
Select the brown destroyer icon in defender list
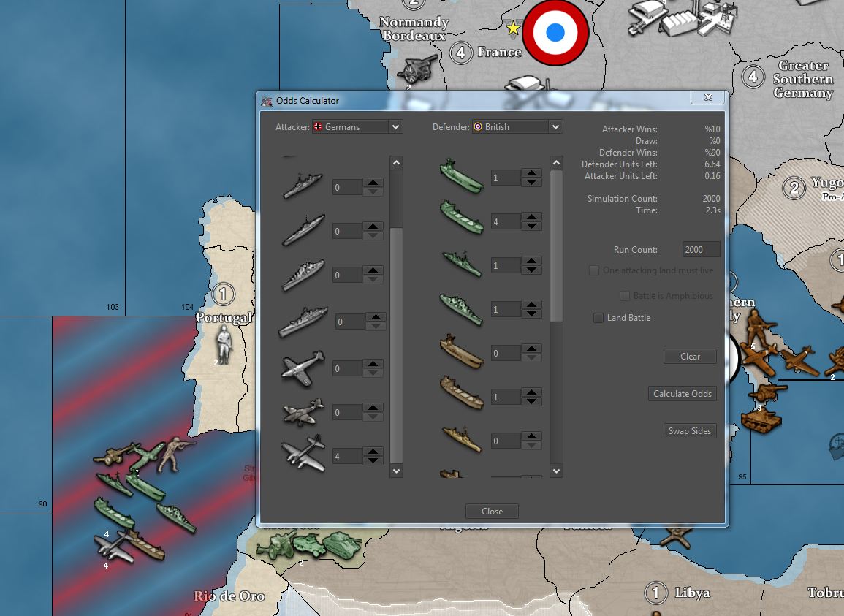point(462,439)
